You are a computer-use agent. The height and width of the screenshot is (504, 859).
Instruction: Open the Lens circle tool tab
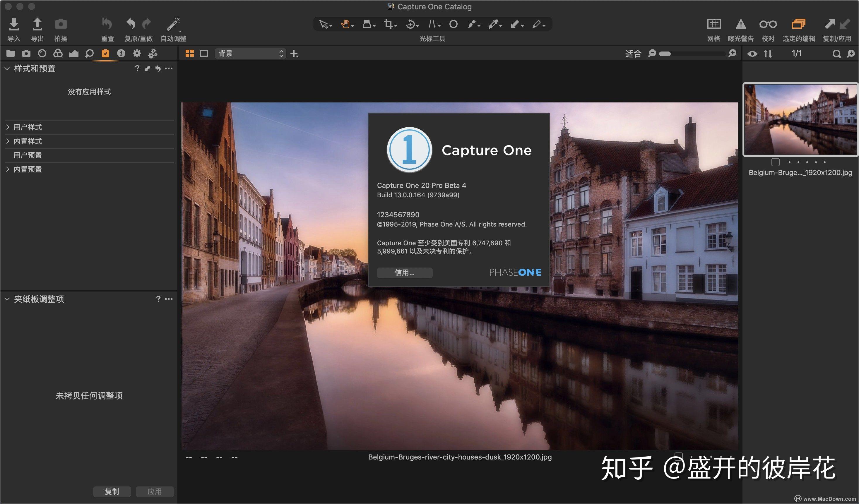click(x=42, y=54)
